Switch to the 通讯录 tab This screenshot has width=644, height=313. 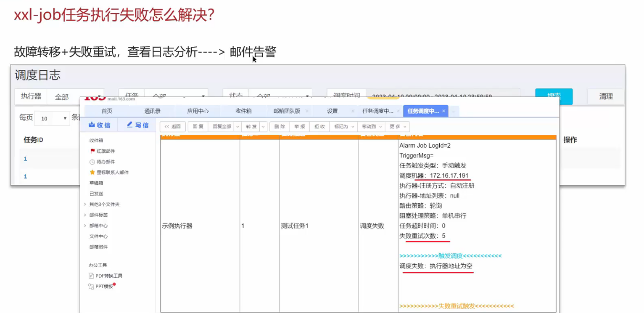(x=152, y=111)
